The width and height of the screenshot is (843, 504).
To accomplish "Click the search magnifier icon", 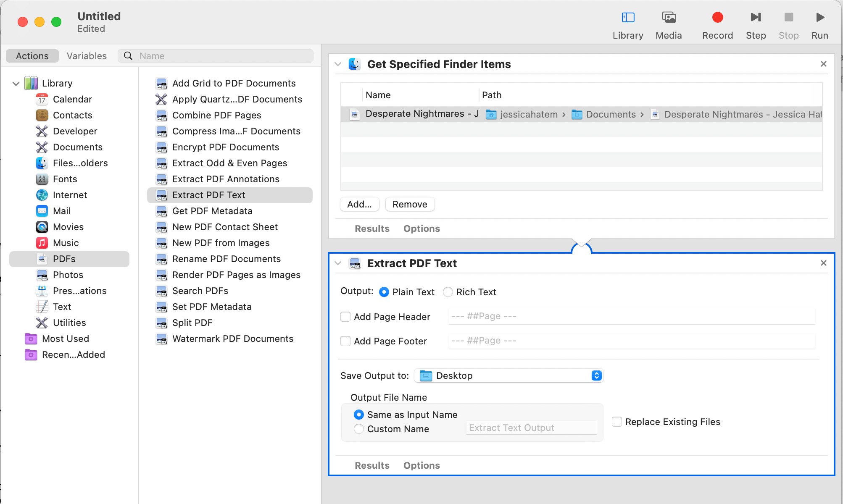I will (128, 56).
